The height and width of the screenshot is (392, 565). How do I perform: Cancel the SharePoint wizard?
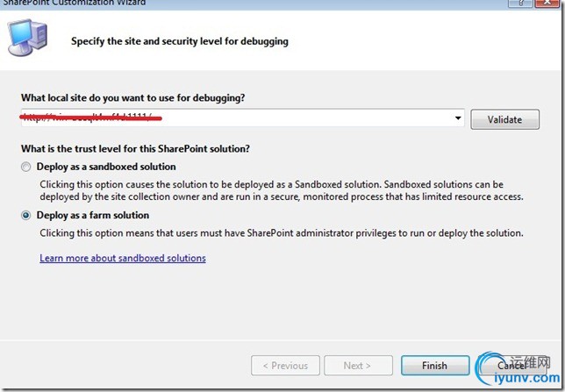tap(510, 366)
